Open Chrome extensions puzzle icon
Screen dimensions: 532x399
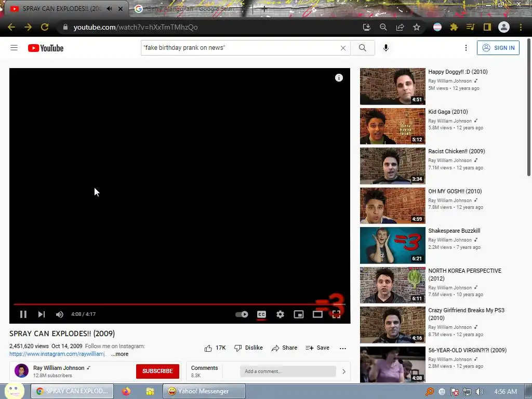click(x=454, y=27)
